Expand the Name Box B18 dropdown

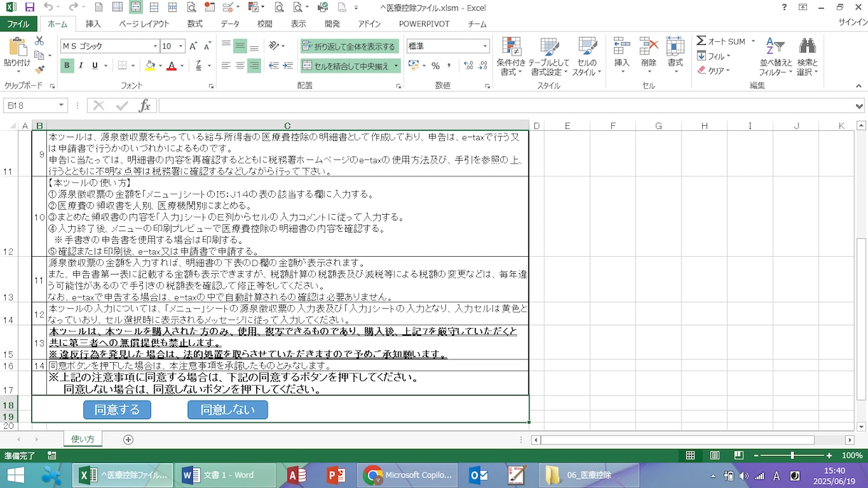point(62,105)
